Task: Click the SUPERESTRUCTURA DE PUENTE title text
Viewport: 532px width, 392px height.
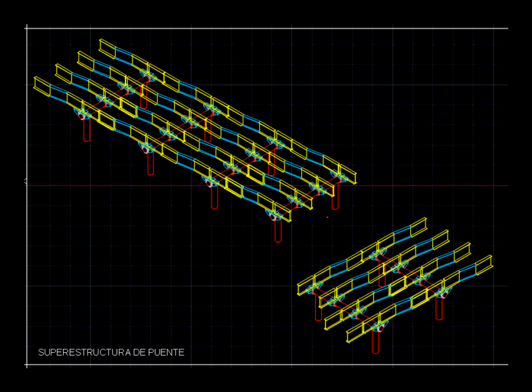Action: point(111,352)
